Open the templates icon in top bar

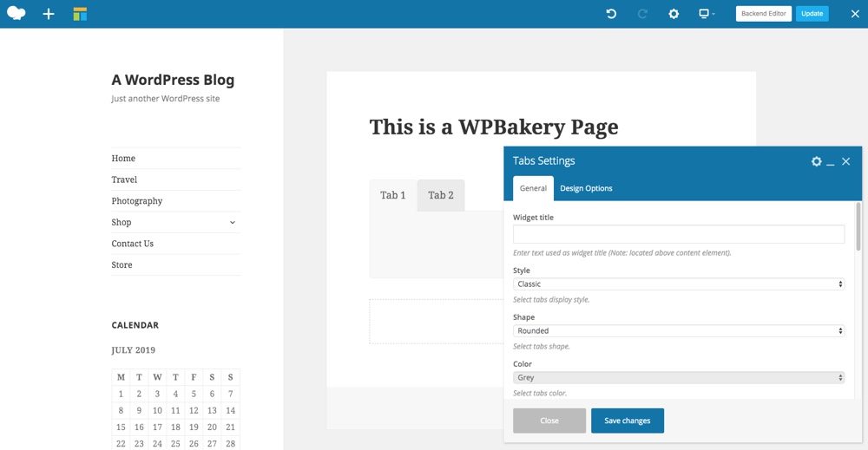pyautogui.click(x=80, y=14)
